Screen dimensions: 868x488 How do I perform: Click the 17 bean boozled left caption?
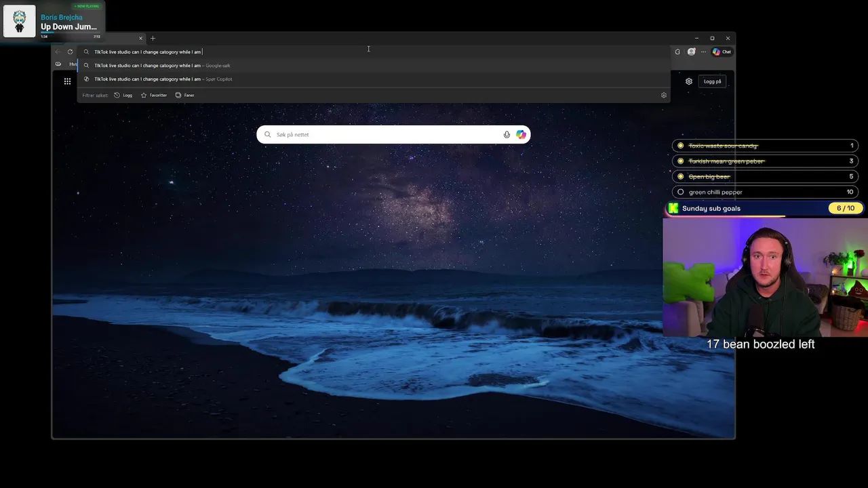(x=760, y=344)
